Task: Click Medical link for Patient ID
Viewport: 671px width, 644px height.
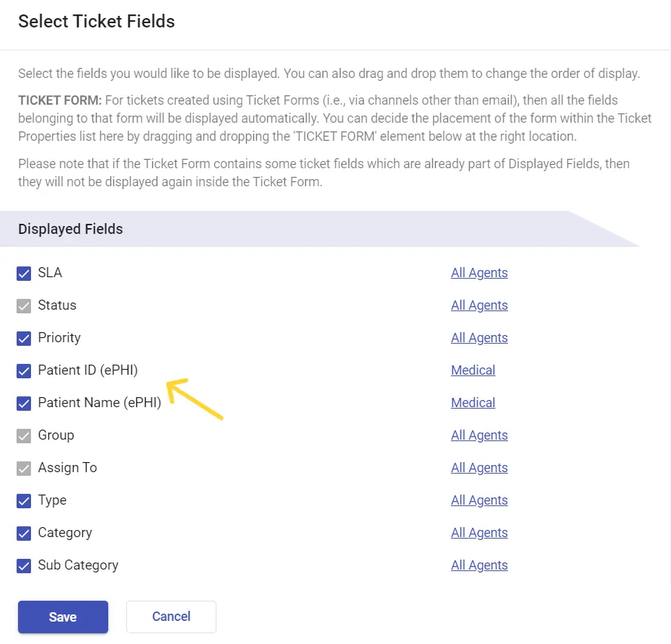Action: [x=473, y=370]
